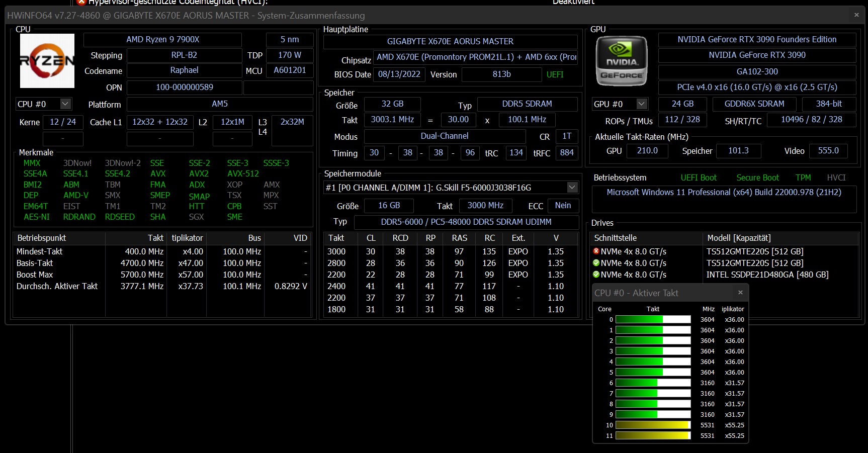The width and height of the screenshot is (868, 453).
Task: Select the Durchsch. Aktiver Takt row
Action: (x=162, y=287)
